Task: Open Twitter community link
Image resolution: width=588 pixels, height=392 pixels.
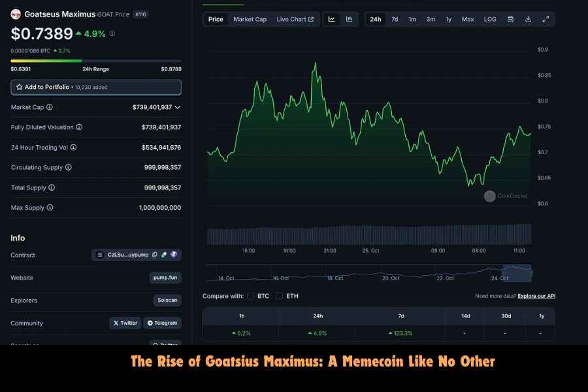Action: 125,323
